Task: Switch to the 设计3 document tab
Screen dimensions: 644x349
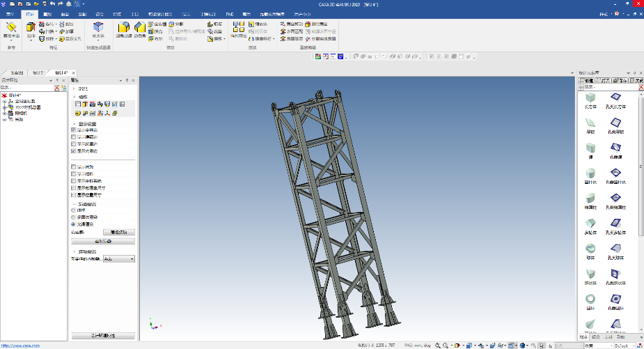Action: coord(38,72)
